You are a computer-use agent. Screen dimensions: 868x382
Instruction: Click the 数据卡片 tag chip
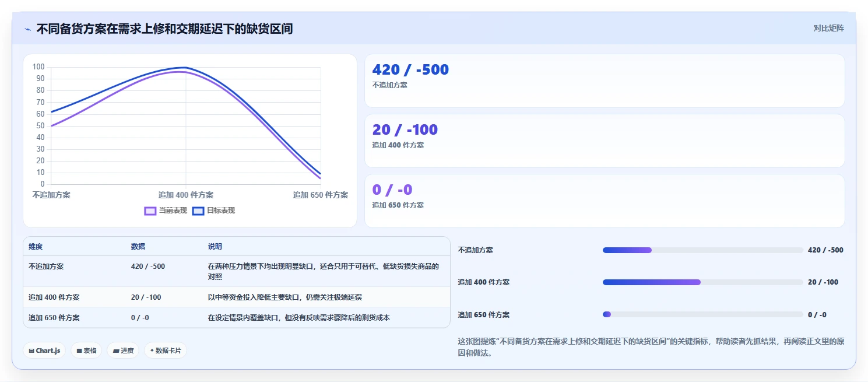pyautogui.click(x=166, y=351)
